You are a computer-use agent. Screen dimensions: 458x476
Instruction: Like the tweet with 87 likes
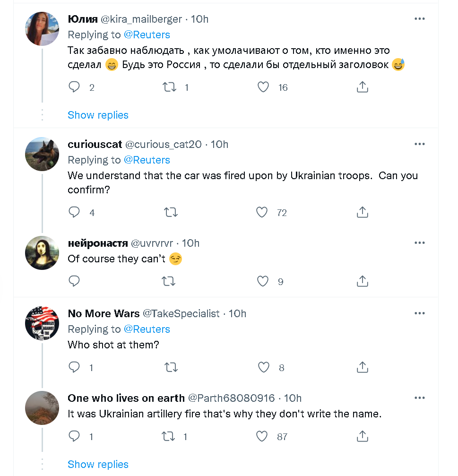pos(262,436)
